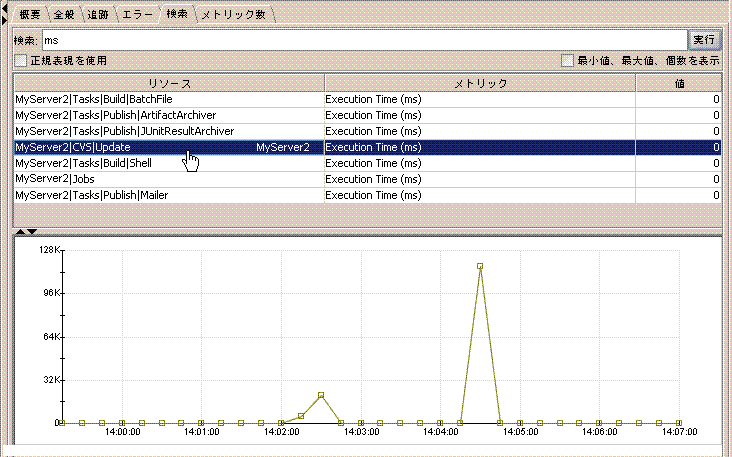Click the 値 column header
The height and width of the screenshot is (457, 732).
[x=679, y=84]
